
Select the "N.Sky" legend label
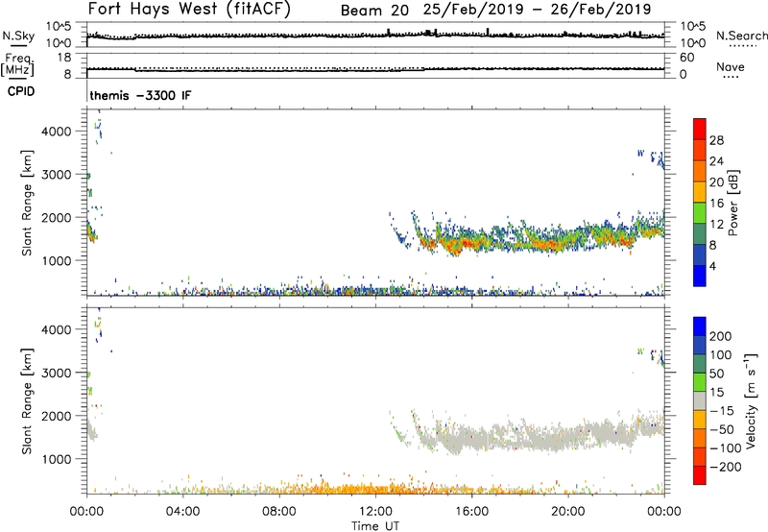coord(18,36)
